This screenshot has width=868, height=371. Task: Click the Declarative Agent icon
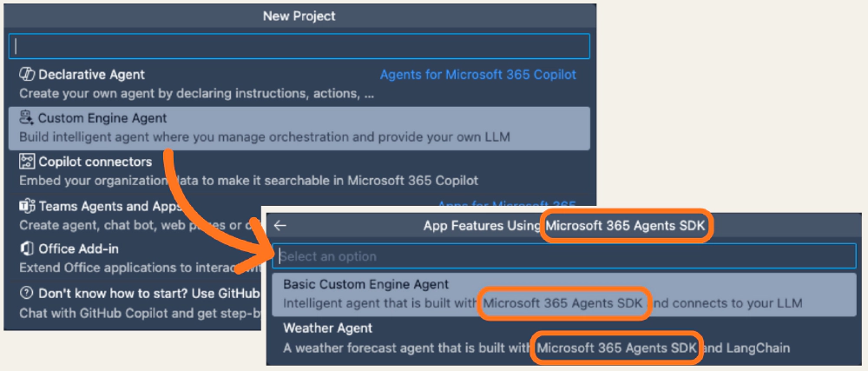pos(27,75)
